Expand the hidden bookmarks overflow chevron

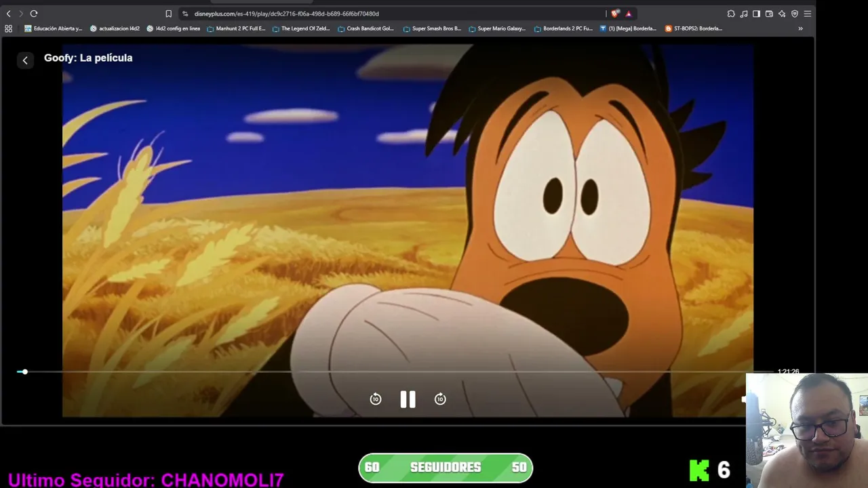click(800, 28)
